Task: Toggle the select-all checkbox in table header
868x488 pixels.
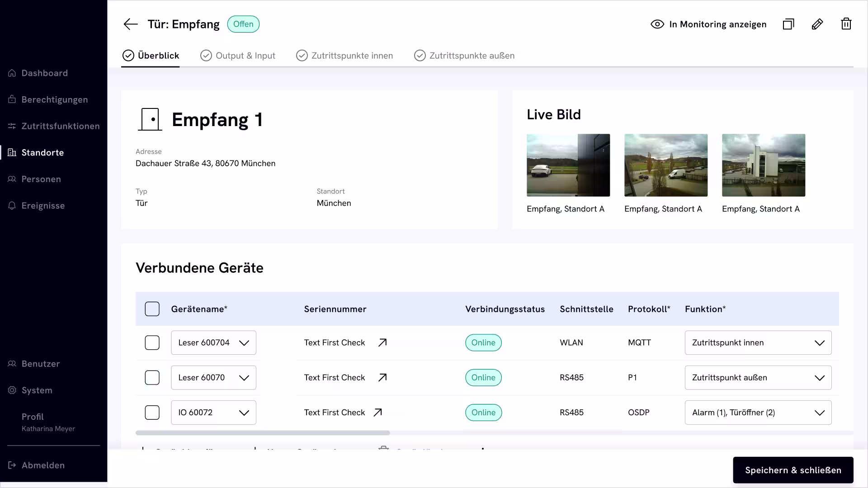Action: (152, 309)
